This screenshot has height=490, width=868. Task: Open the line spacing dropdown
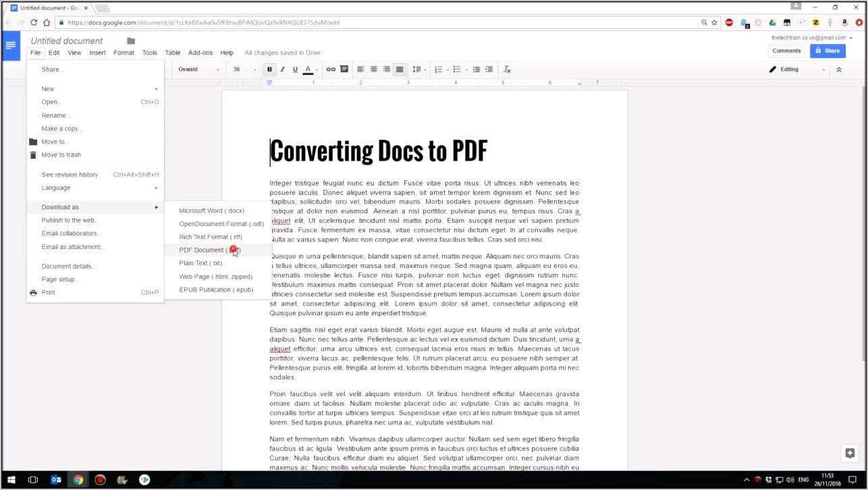[x=419, y=70]
